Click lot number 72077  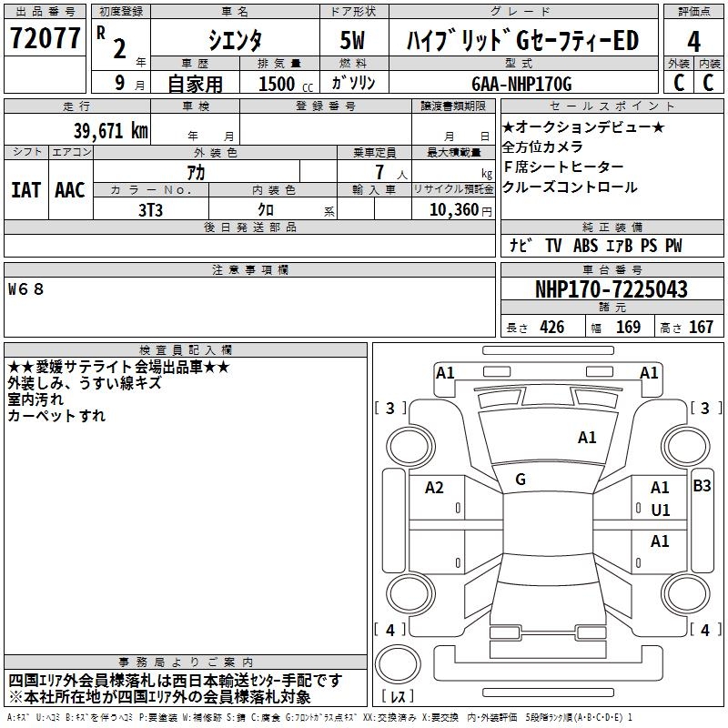pos(45,38)
